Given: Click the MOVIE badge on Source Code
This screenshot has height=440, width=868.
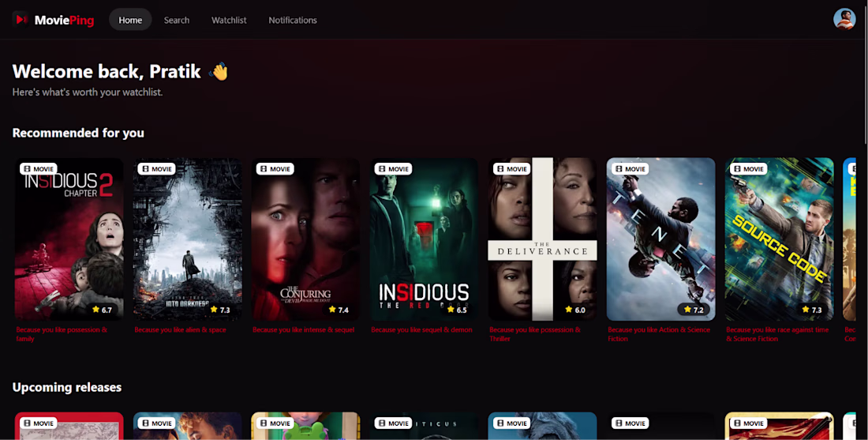Looking at the screenshot, I should pos(749,169).
